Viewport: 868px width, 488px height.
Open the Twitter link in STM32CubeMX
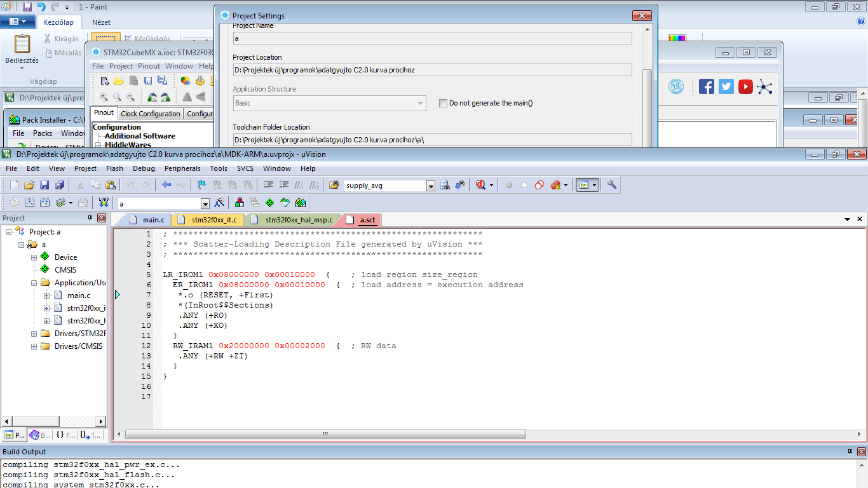point(726,86)
